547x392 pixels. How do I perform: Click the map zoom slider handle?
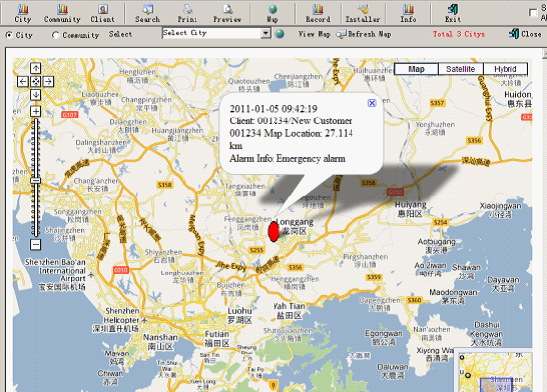[x=36, y=181]
